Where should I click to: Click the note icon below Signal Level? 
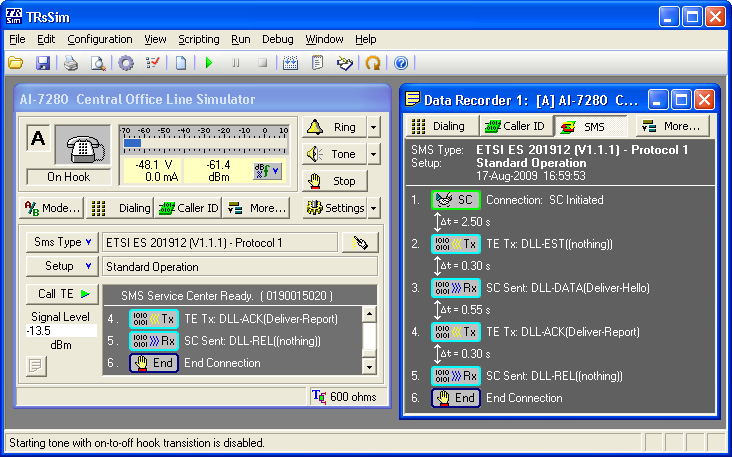click(36, 366)
